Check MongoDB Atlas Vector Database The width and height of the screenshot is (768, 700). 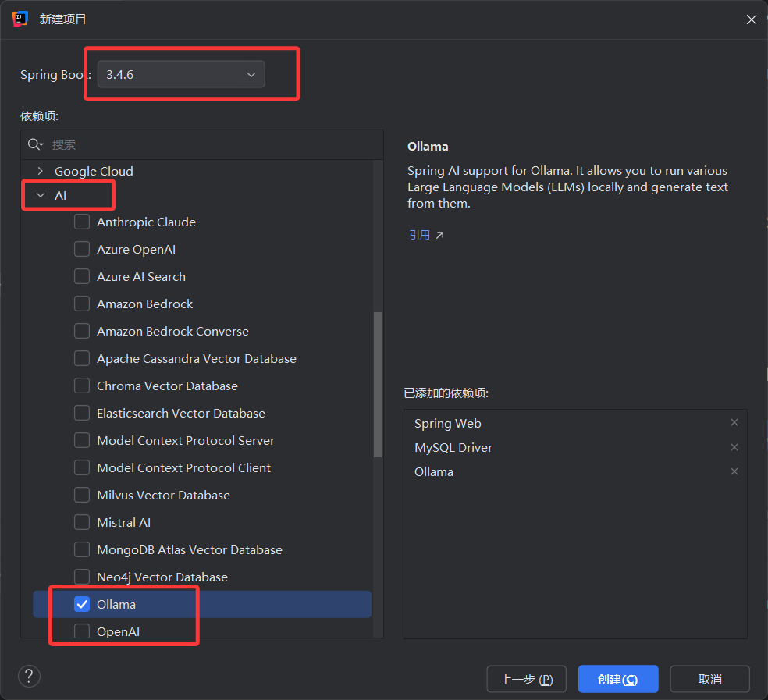point(82,549)
